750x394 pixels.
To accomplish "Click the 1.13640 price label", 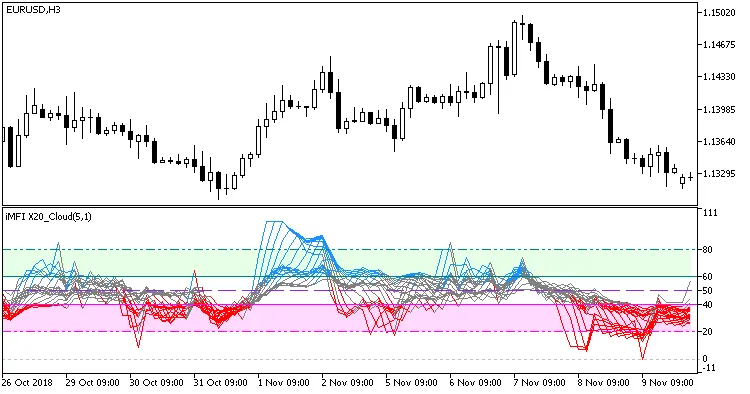I will [719, 142].
